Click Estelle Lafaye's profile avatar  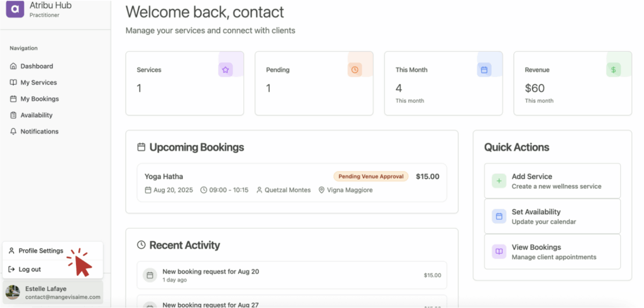click(x=13, y=292)
